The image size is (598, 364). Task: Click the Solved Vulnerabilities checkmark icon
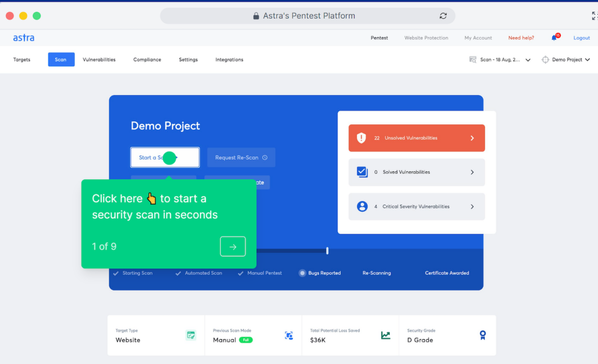point(362,172)
